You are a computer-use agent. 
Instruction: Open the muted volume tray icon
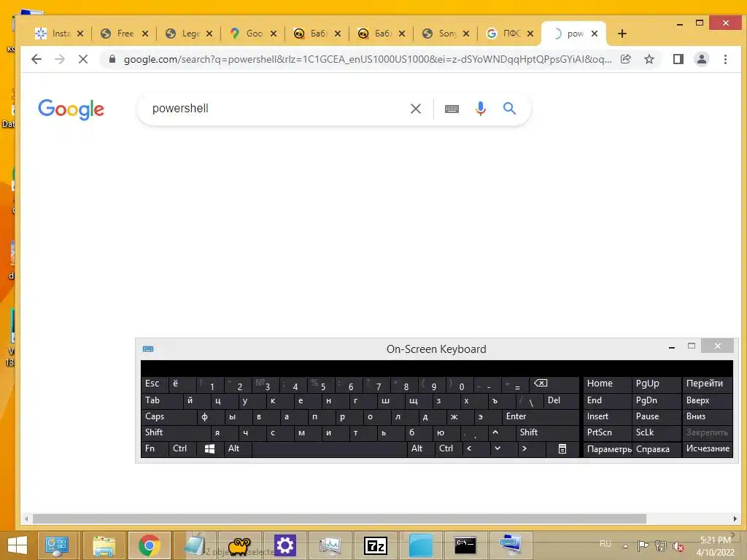pyautogui.click(x=678, y=545)
